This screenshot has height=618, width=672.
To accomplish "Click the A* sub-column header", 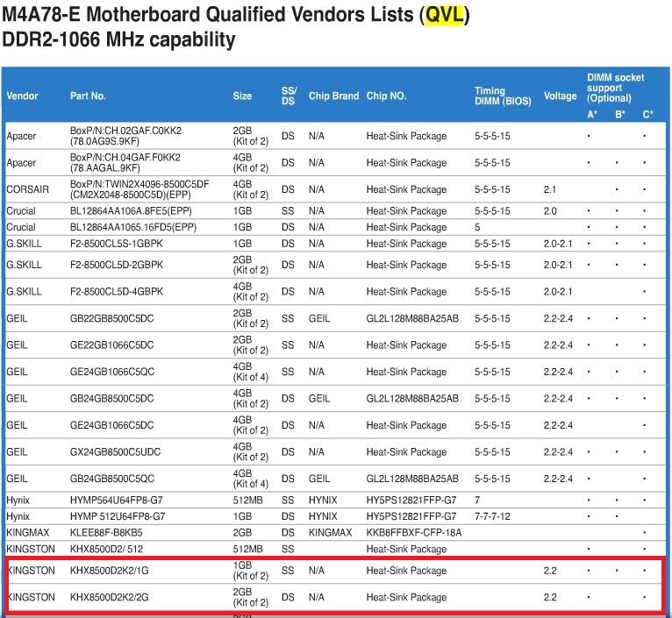I will pos(592,114).
